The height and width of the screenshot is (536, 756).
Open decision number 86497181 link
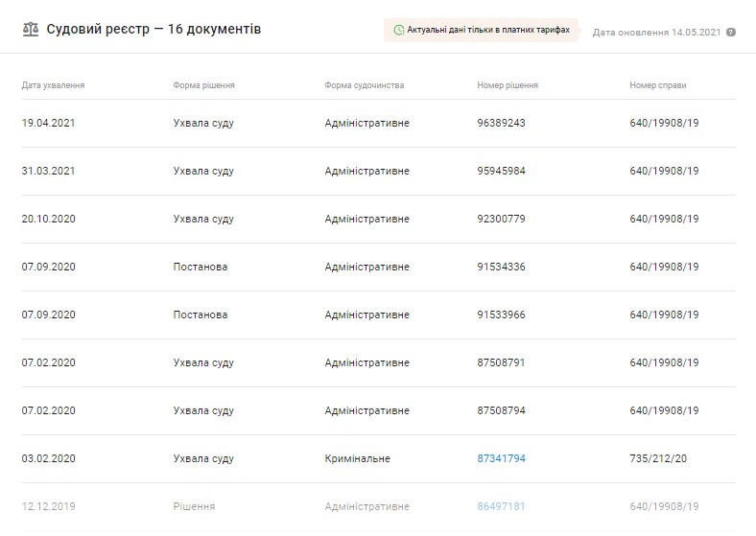(501, 506)
